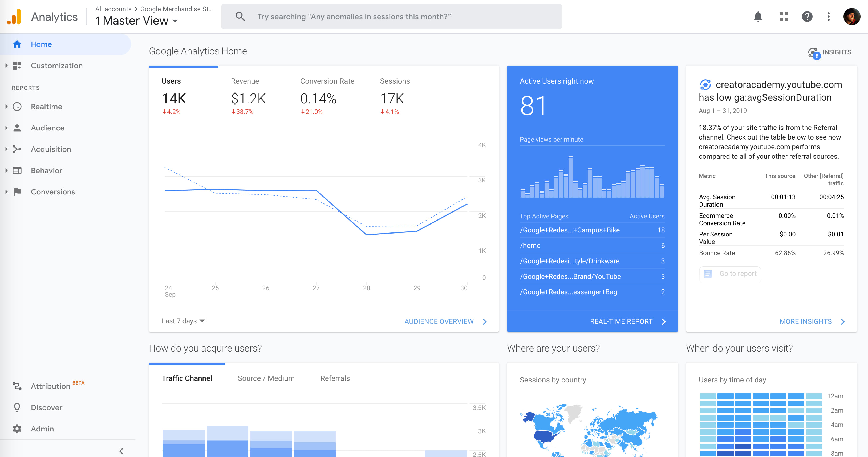The height and width of the screenshot is (457, 868).
Task: Switch to the Source / Medium tab
Action: 266,378
